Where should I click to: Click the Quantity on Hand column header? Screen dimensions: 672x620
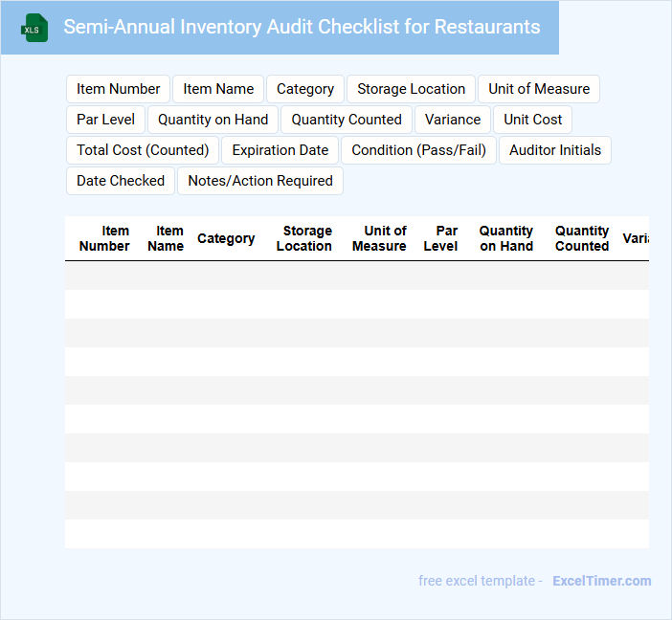[x=506, y=238]
